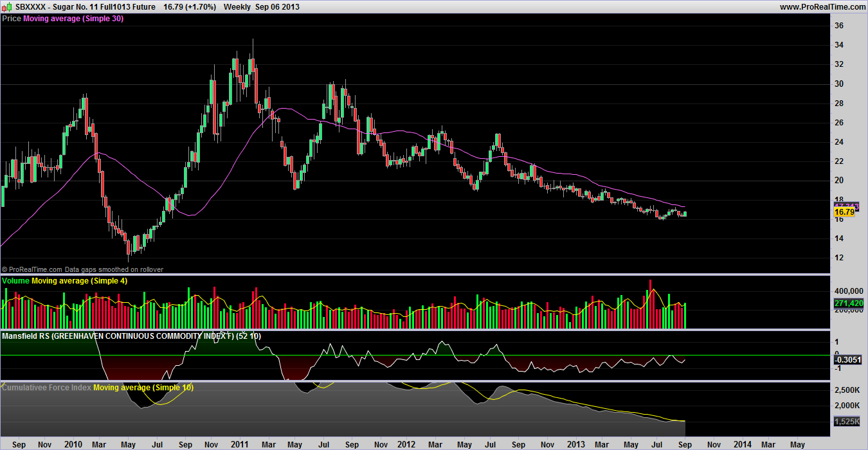This screenshot has width=868, height=450.
Task: Click the 36 level on price axis
Action: pyautogui.click(x=838, y=26)
